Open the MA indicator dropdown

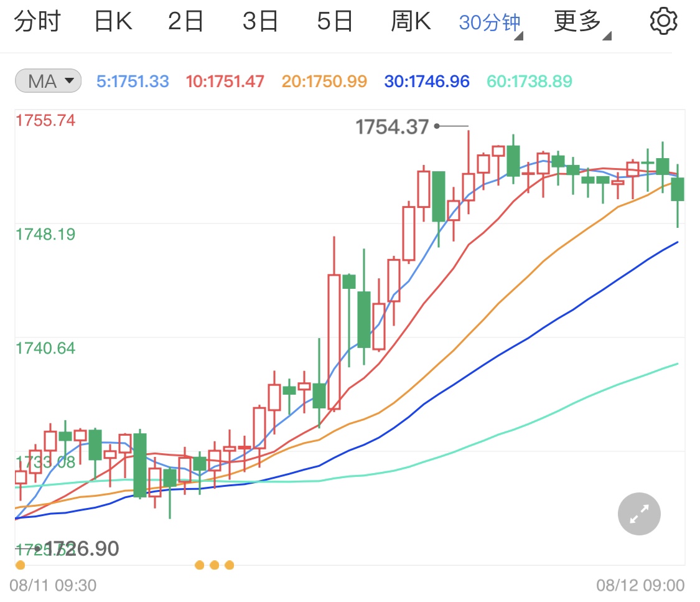click(48, 81)
